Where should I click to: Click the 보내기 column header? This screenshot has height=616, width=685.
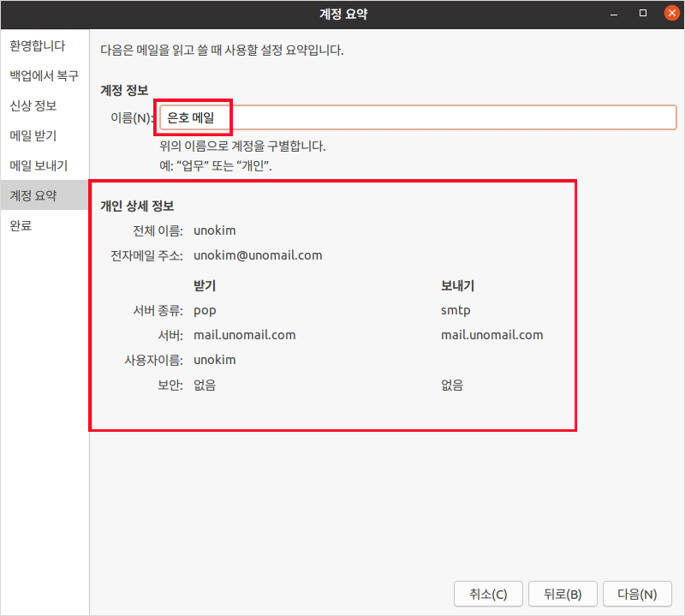click(x=457, y=285)
